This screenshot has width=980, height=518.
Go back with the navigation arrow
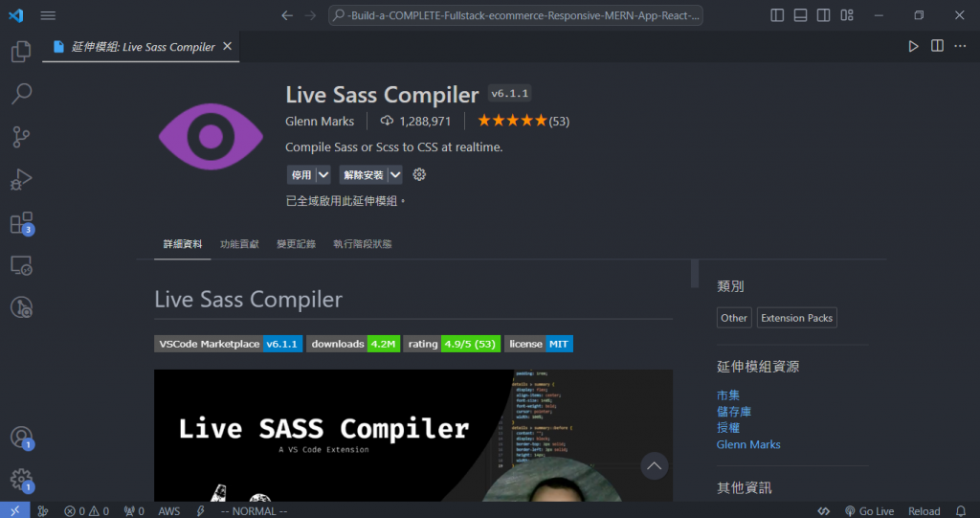287,15
